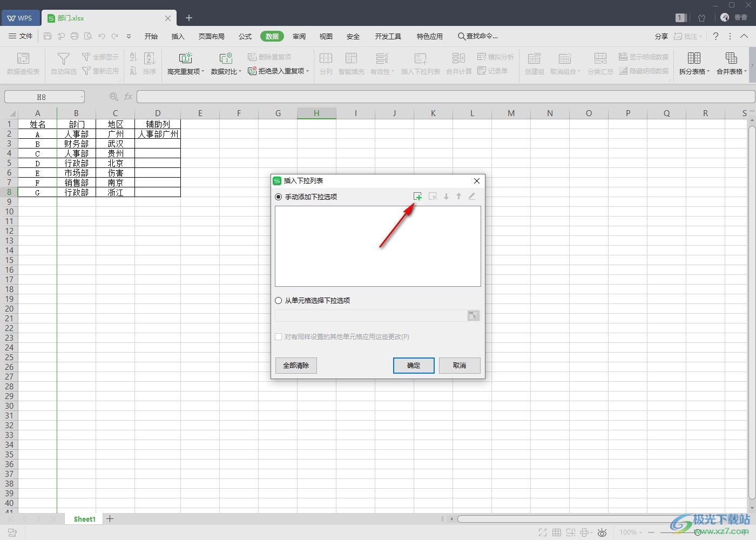Click the fullscreen icon in status bar
The height and width of the screenshot is (540, 756).
point(543,532)
